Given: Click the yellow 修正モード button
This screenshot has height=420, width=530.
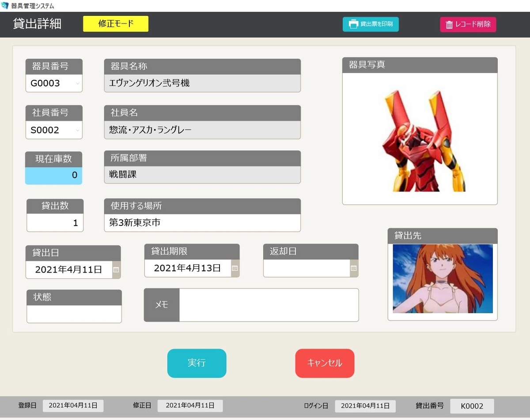Looking at the screenshot, I should pos(116,24).
